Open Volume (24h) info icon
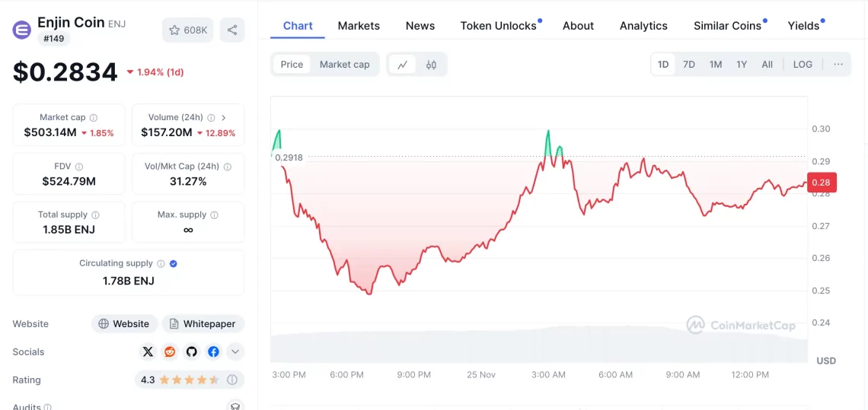The width and height of the screenshot is (868, 410). click(211, 118)
